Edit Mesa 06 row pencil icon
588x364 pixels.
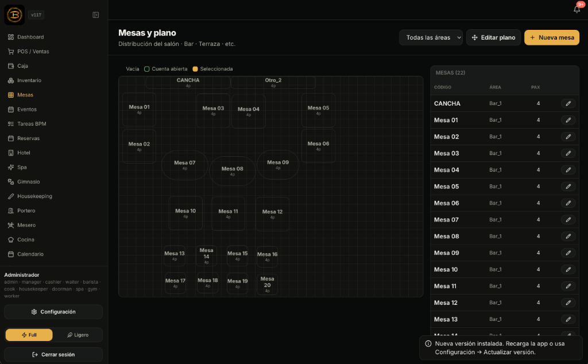(568, 203)
